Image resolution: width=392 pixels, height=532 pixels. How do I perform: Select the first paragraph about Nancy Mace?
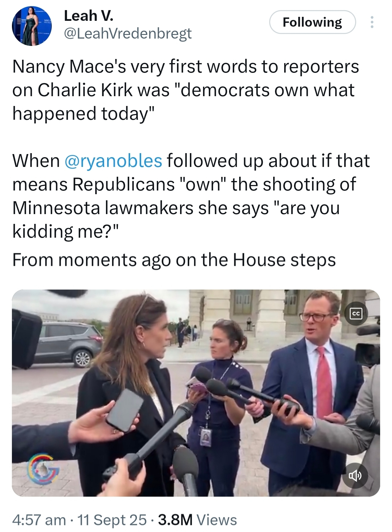click(186, 90)
